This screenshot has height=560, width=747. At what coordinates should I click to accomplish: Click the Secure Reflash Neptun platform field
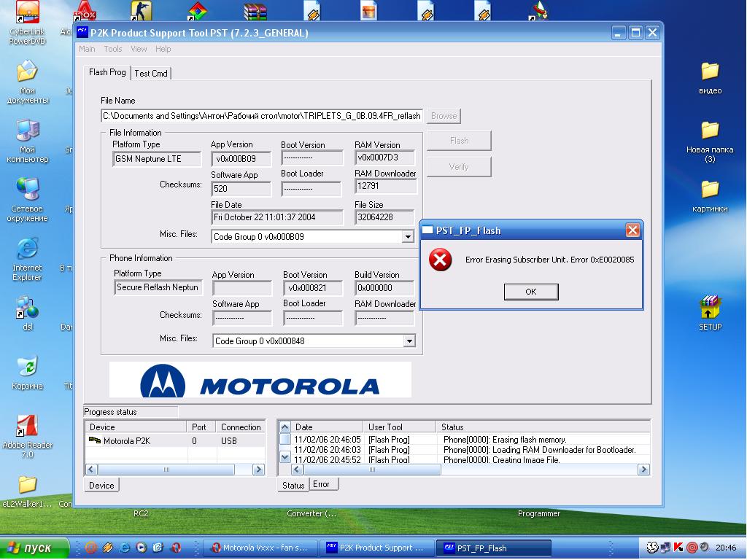click(x=158, y=287)
